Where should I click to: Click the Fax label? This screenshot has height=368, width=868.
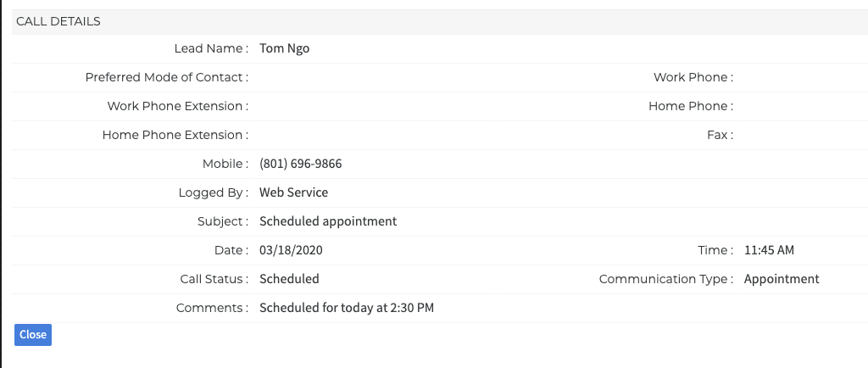click(x=719, y=135)
